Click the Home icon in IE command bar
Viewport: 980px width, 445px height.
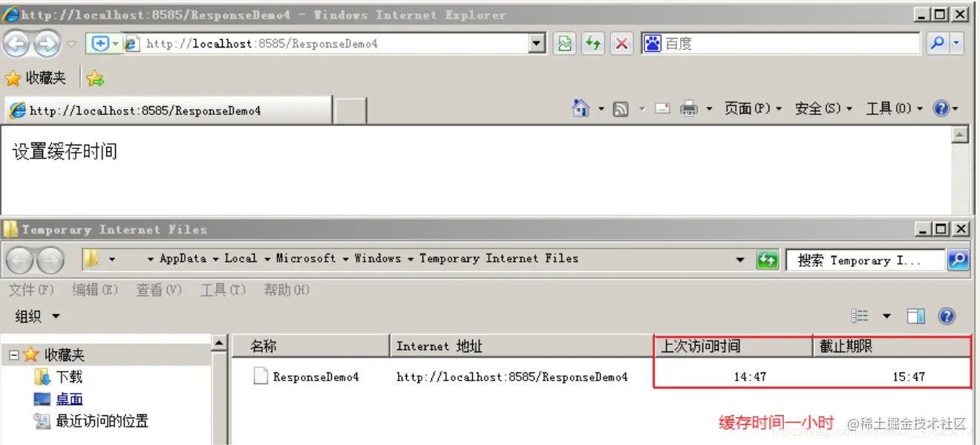point(581,108)
